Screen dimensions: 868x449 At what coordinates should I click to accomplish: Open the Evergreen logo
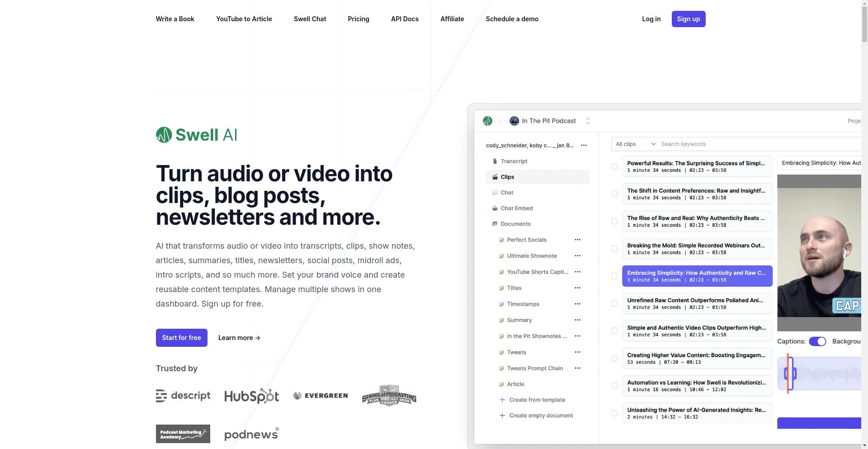pos(321,396)
